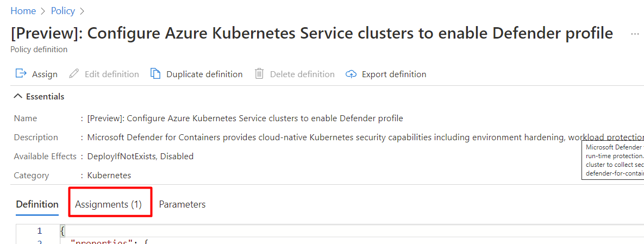644x244 pixels.
Task: Click the Microsoft Defender description tooltip
Action: (x=613, y=160)
